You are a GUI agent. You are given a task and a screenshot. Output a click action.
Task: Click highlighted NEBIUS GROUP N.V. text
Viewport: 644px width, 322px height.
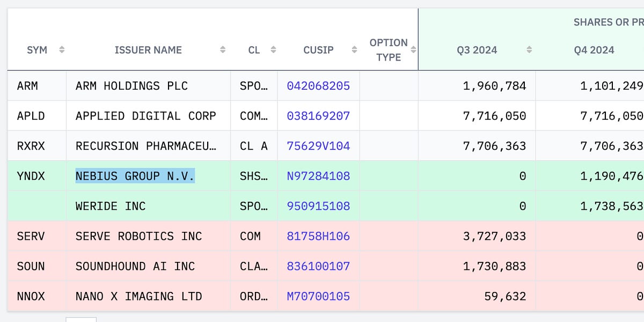coord(135,176)
